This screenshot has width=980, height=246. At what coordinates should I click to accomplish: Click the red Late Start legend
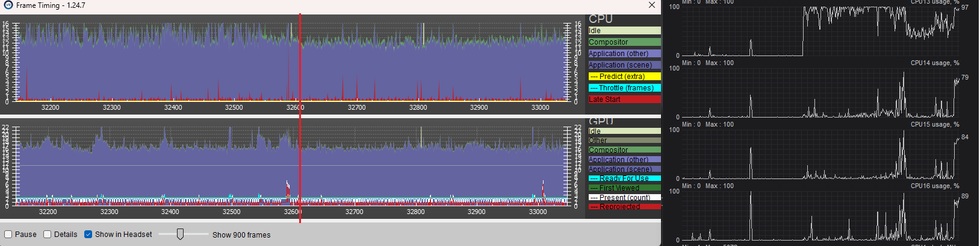coord(624,99)
